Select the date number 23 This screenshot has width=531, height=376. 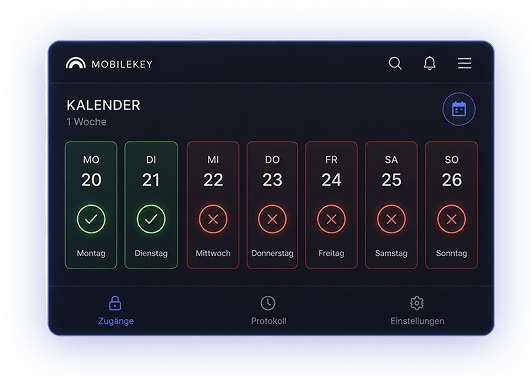click(272, 180)
